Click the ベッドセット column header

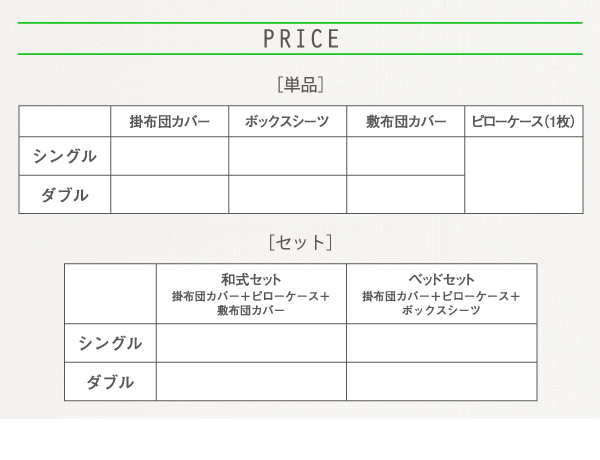442,294
